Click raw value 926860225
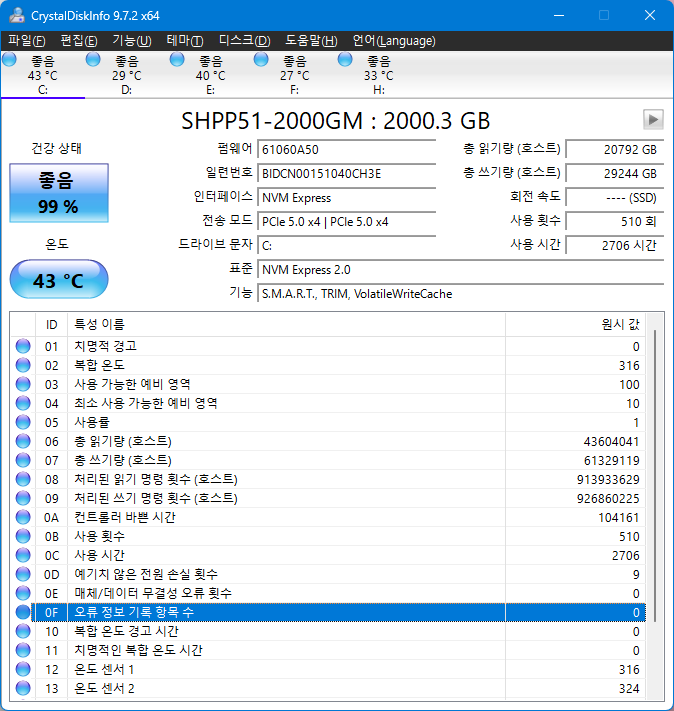This screenshot has width=674, height=711. pos(608,499)
